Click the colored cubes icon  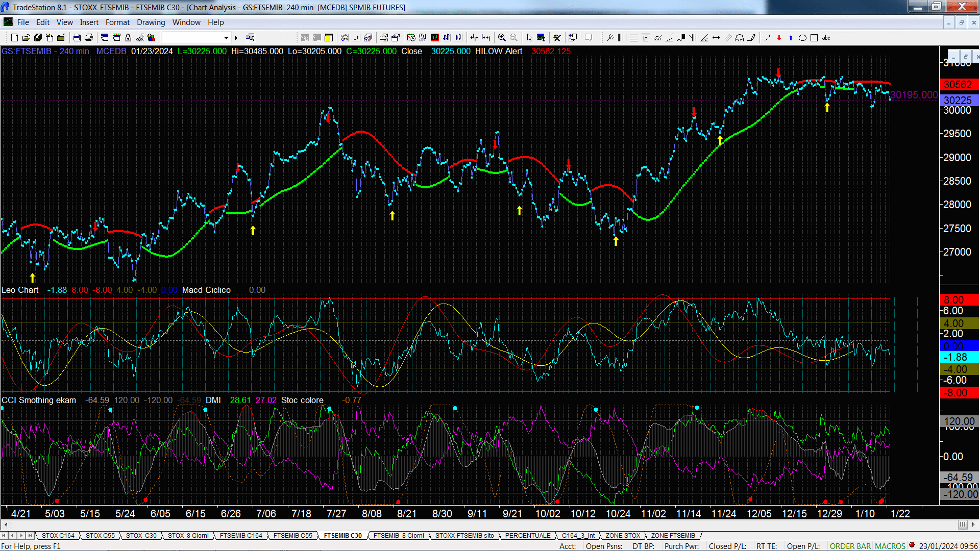(x=151, y=38)
